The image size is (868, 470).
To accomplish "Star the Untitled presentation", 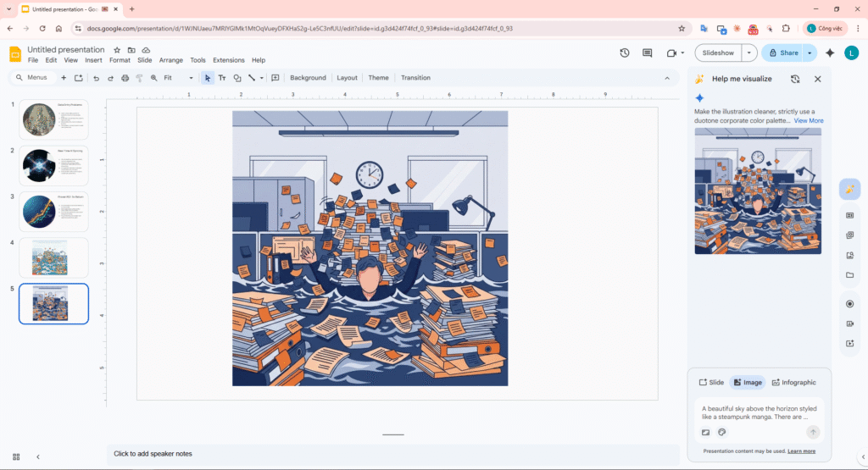I will [117, 50].
